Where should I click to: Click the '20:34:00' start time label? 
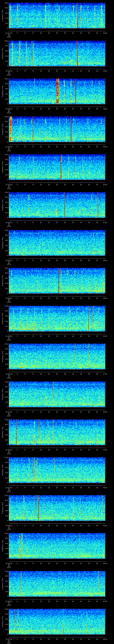click(9, 147)
